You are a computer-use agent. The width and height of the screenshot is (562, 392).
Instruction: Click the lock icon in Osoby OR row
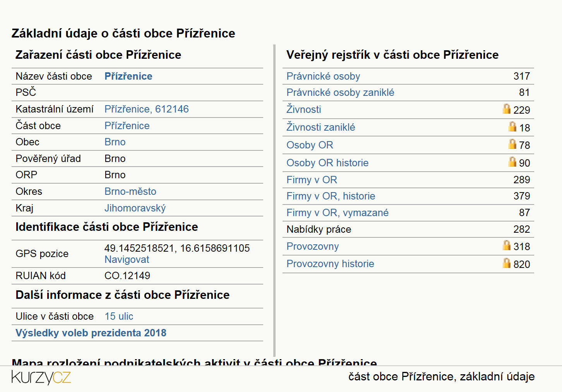point(512,144)
